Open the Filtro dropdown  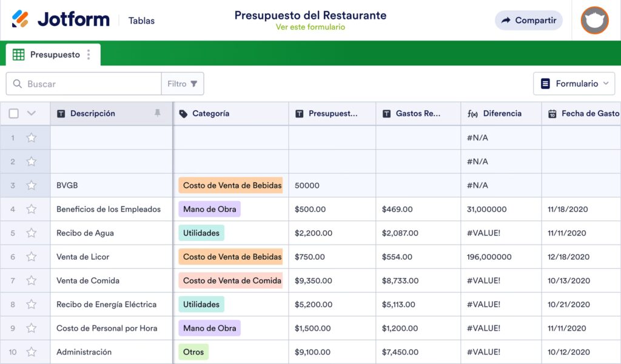click(x=183, y=84)
